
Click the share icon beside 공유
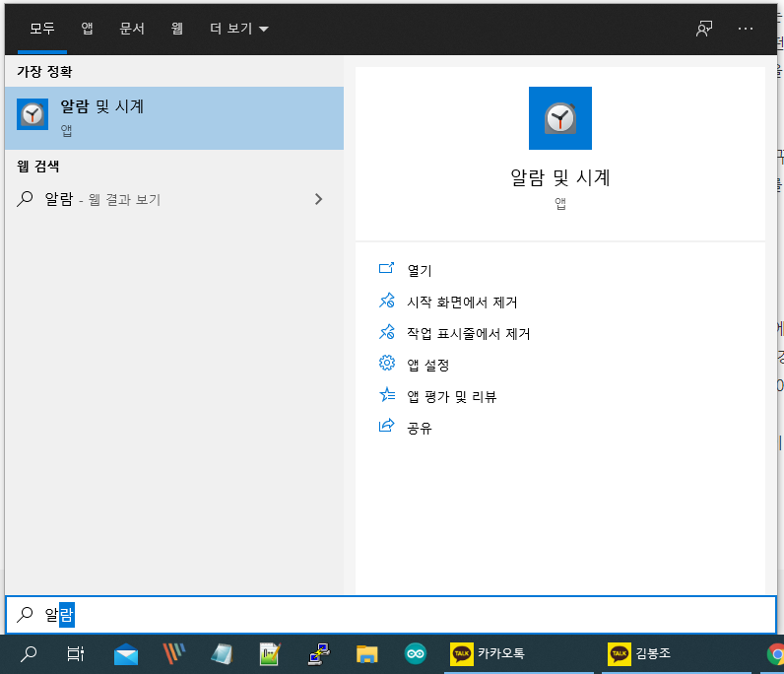coord(386,426)
